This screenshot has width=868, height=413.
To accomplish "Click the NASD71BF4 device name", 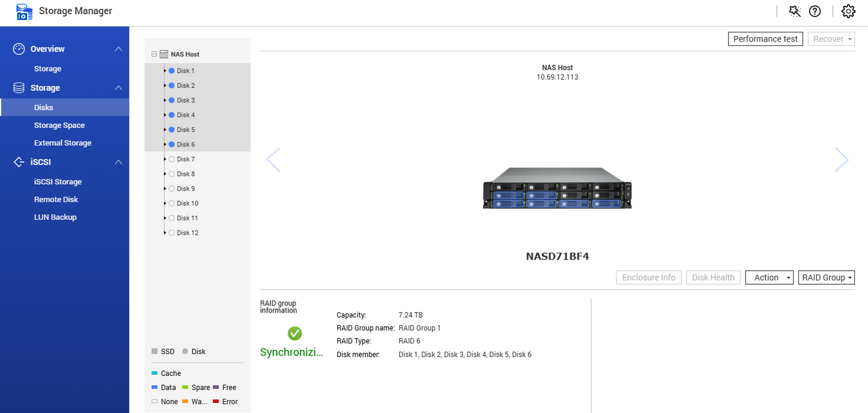I will pos(557,257).
